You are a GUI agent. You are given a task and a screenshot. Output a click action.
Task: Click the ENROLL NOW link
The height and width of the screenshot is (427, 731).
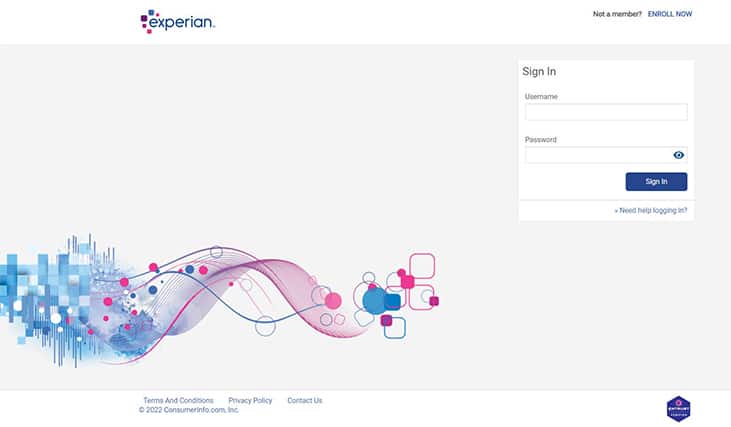coord(669,14)
